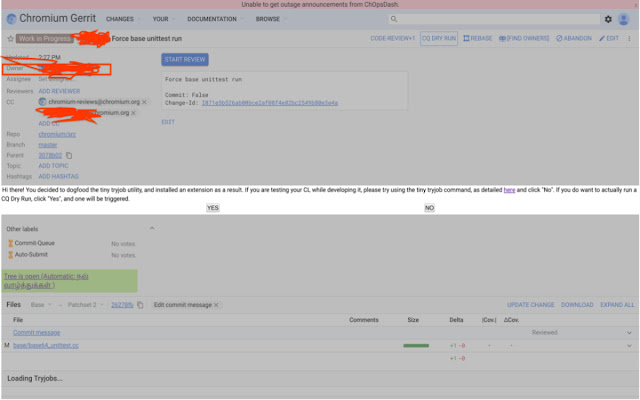Click Download

tap(577, 305)
